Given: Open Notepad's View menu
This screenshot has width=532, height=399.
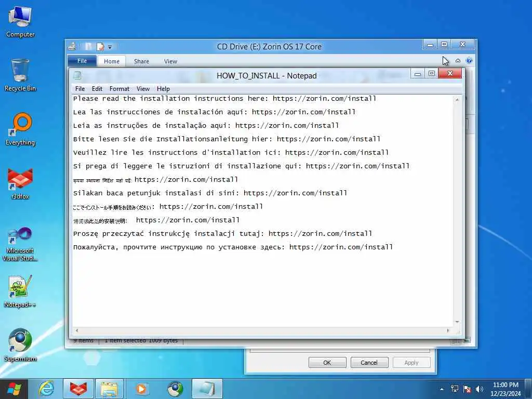Looking at the screenshot, I should pyautogui.click(x=143, y=88).
